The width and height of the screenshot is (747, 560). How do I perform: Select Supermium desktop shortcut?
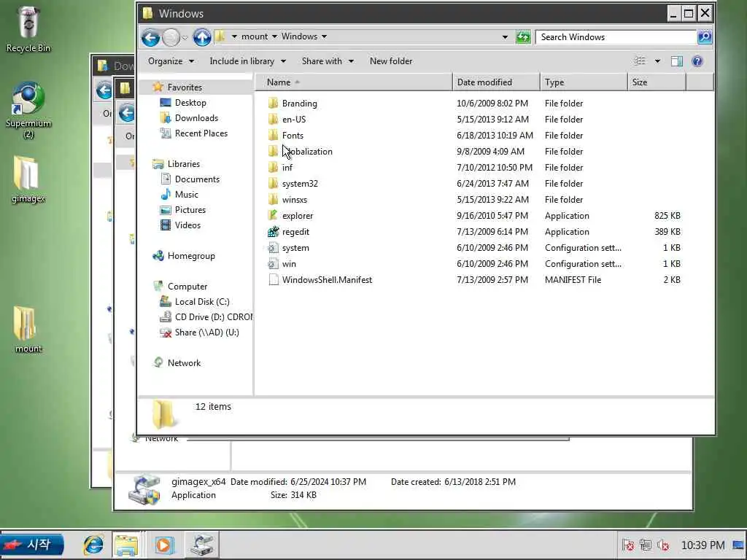click(x=28, y=110)
